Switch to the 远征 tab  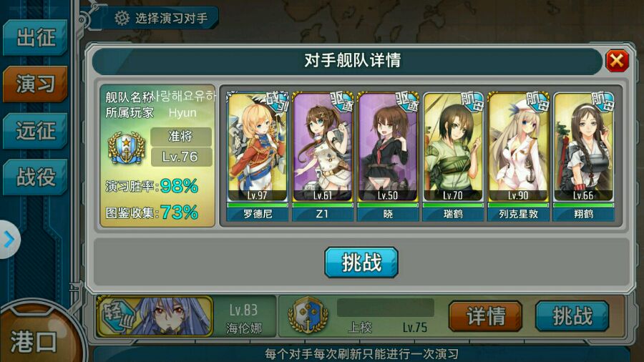tap(35, 130)
